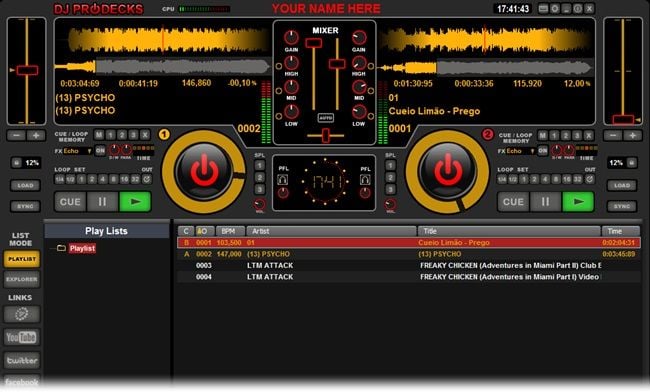Screen dimensions: 650x392
Task: Toggle deck 1 pitch range lock beside 12%
Action: tap(17, 162)
